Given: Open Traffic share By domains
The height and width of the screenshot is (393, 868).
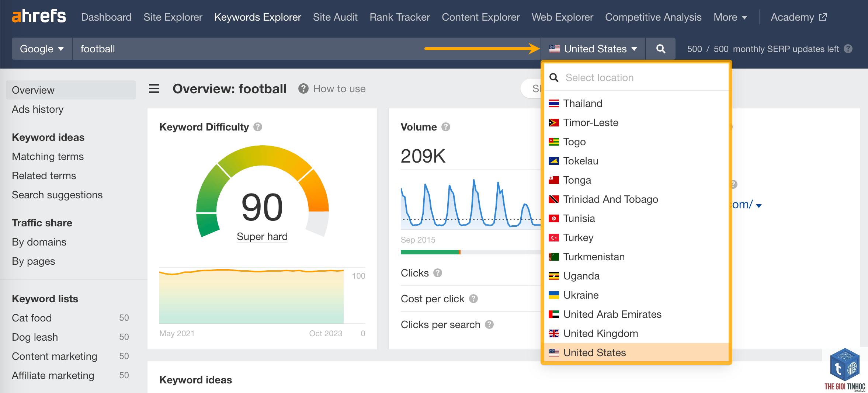Looking at the screenshot, I should pos(39,242).
